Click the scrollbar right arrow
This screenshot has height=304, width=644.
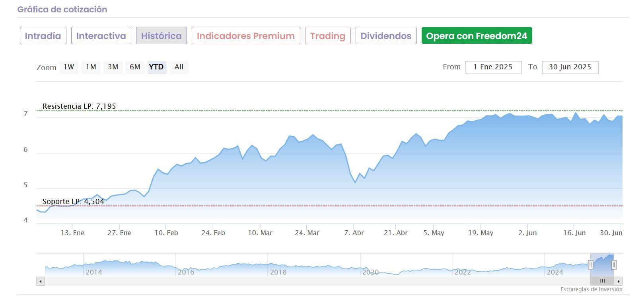pyautogui.click(x=619, y=281)
